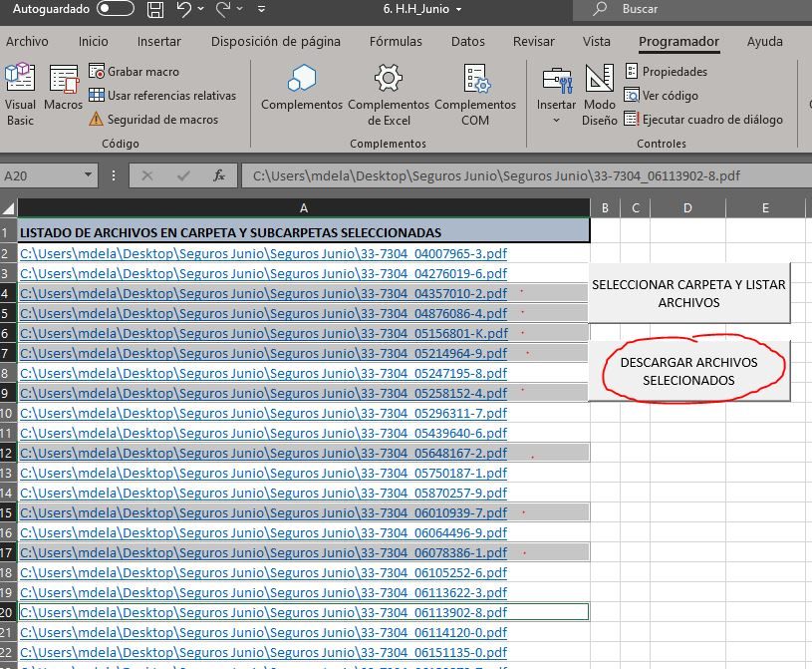Viewport: 812px width, 669px height.
Task: Open Seguridad de macros settings
Action: 152,120
